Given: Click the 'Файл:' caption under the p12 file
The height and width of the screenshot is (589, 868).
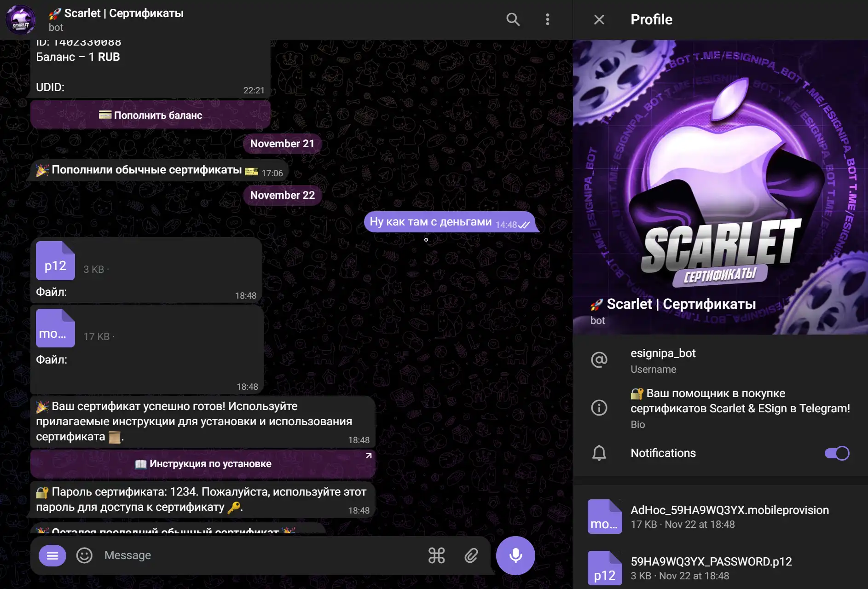Looking at the screenshot, I should click(52, 292).
